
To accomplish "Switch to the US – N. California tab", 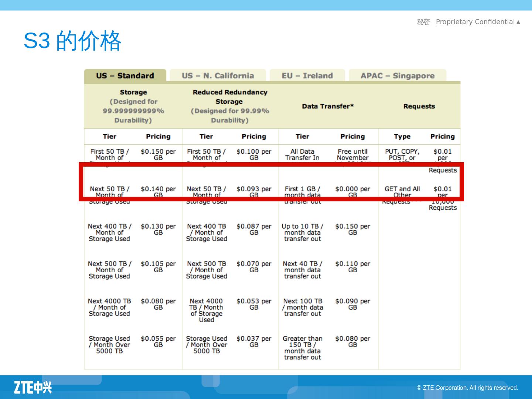I will 218,76.
